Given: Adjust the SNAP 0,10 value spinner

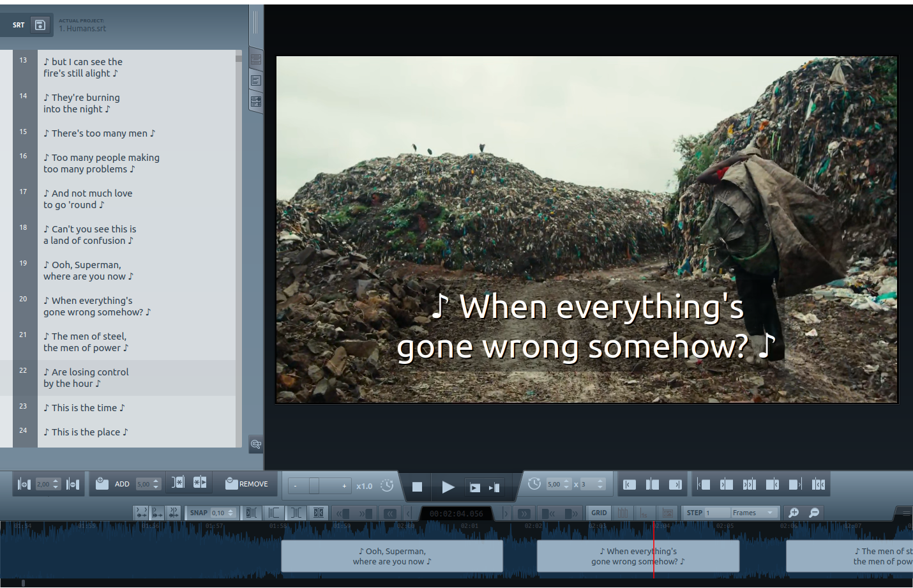Looking at the screenshot, I should (x=231, y=513).
